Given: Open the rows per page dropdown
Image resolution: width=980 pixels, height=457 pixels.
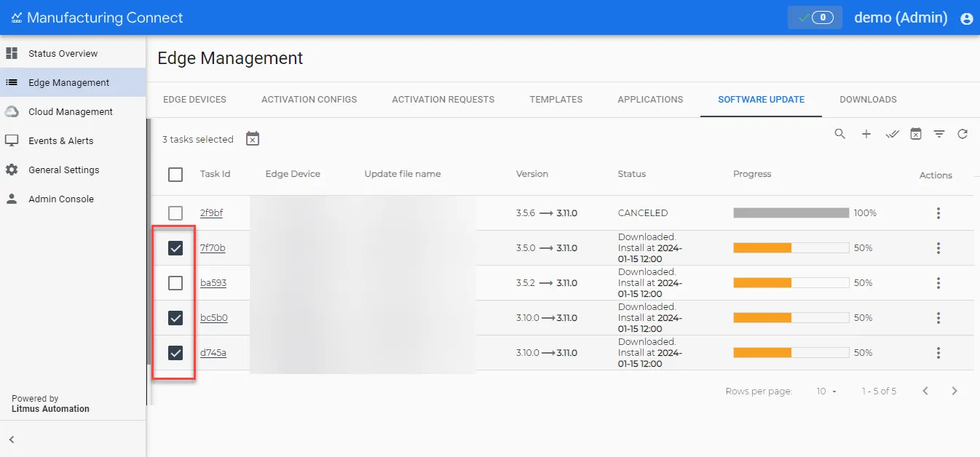Looking at the screenshot, I should tap(826, 392).
